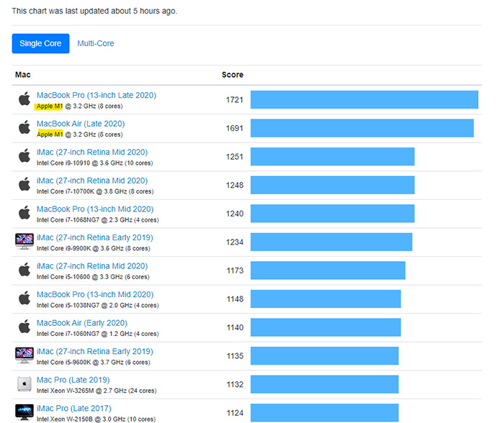This screenshot has width=504, height=423.
Task: Click score value 1721
Action: pos(235,100)
